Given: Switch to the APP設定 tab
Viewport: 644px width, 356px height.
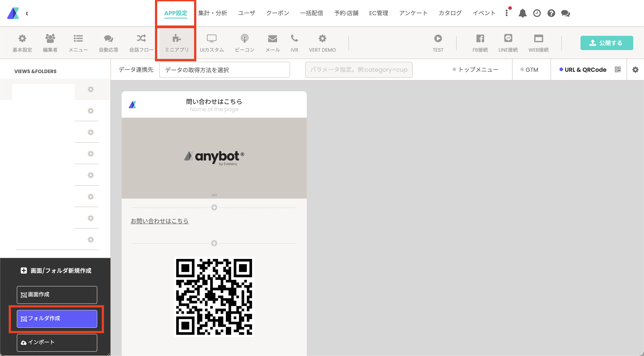Looking at the screenshot, I should [x=176, y=13].
